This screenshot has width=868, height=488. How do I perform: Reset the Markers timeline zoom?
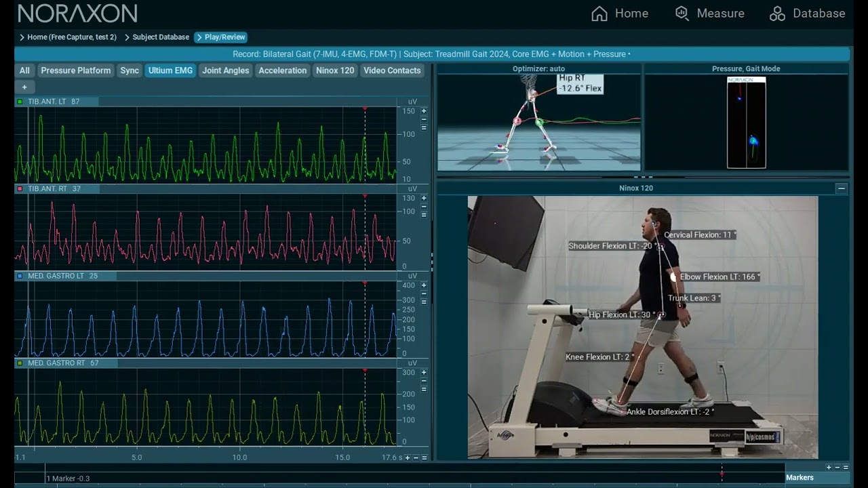pos(846,467)
